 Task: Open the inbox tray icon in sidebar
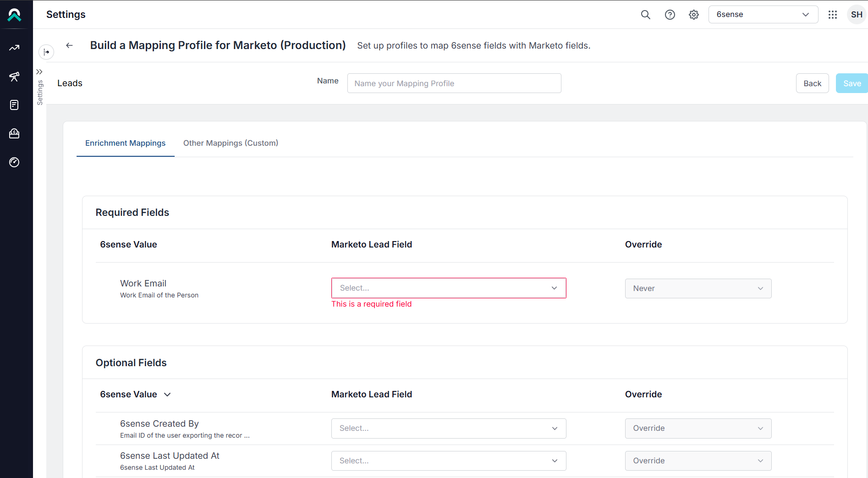pyautogui.click(x=14, y=133)
